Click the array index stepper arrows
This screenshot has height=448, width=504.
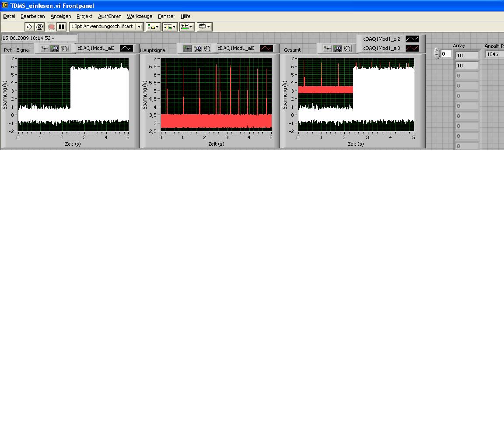click(437, 53)
